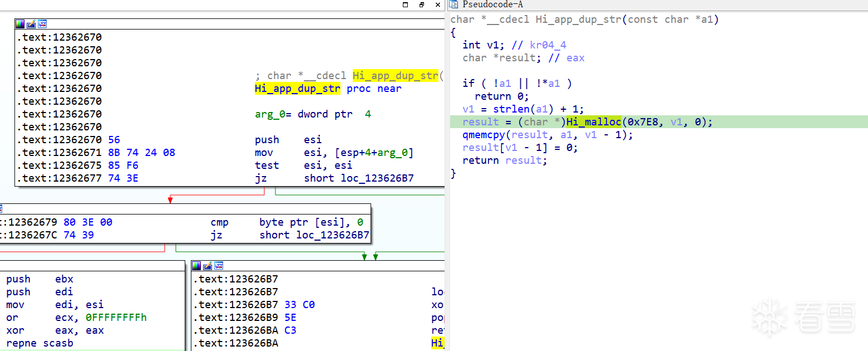Click 'return result;' in pseudocode

coord(505,160)
